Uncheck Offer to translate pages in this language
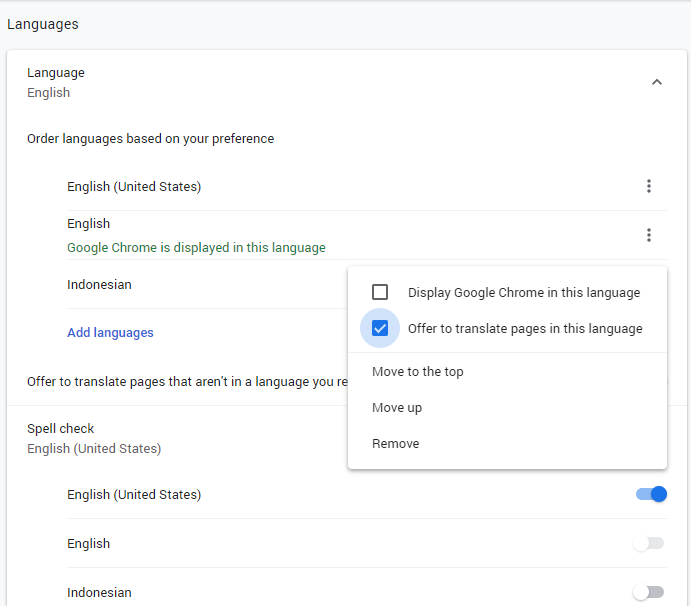Viewport: 691px width, 606px height. tap(380, 328)
